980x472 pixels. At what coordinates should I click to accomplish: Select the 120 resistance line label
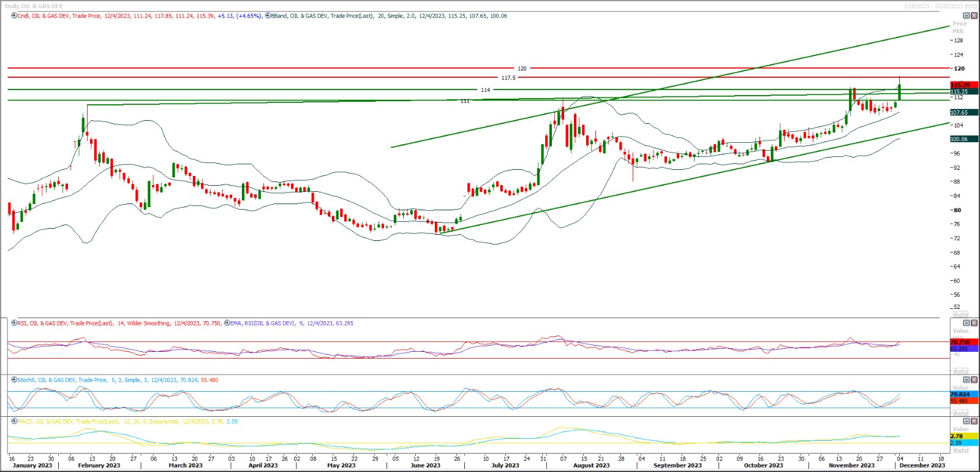pyautogui.click(x=522, y=69)
